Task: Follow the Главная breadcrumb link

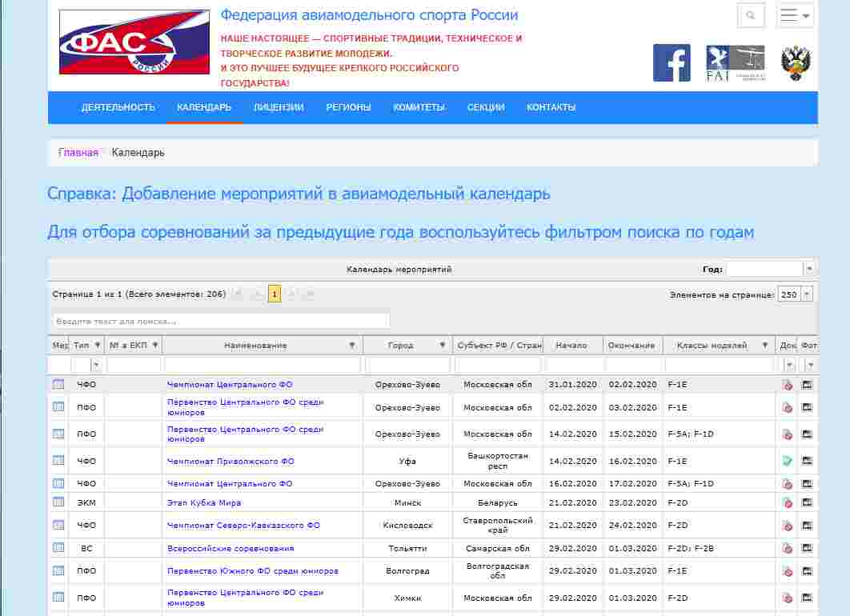Action: [78, 152]
